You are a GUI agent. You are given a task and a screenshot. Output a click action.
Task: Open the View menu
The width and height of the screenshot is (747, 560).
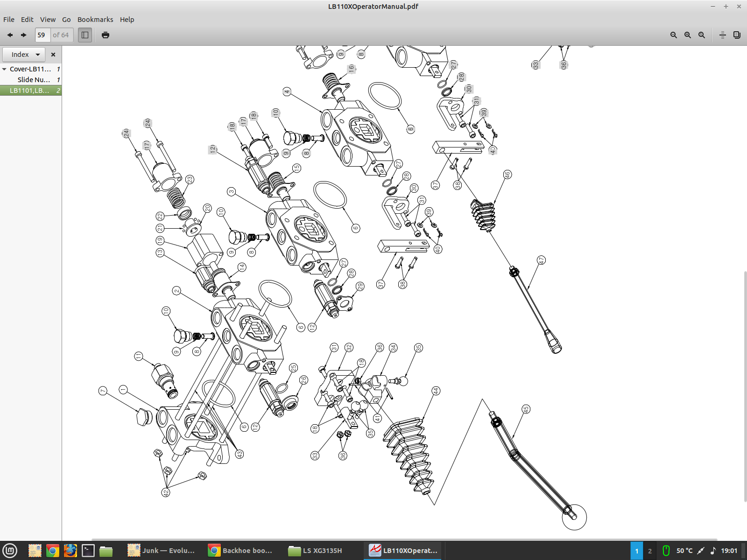tap(48, 20)
